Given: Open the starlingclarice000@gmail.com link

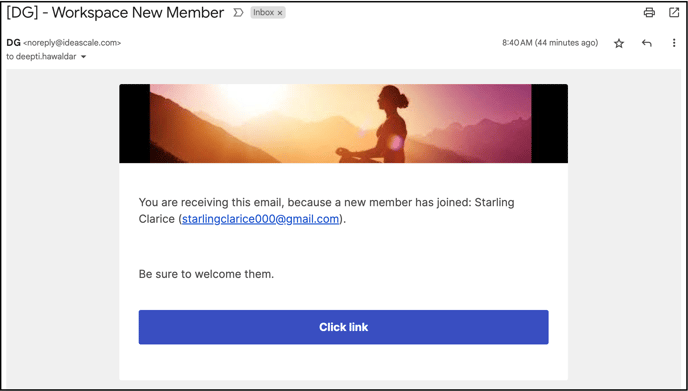Looking at the screenshot, I should click(x=261, y=219).
